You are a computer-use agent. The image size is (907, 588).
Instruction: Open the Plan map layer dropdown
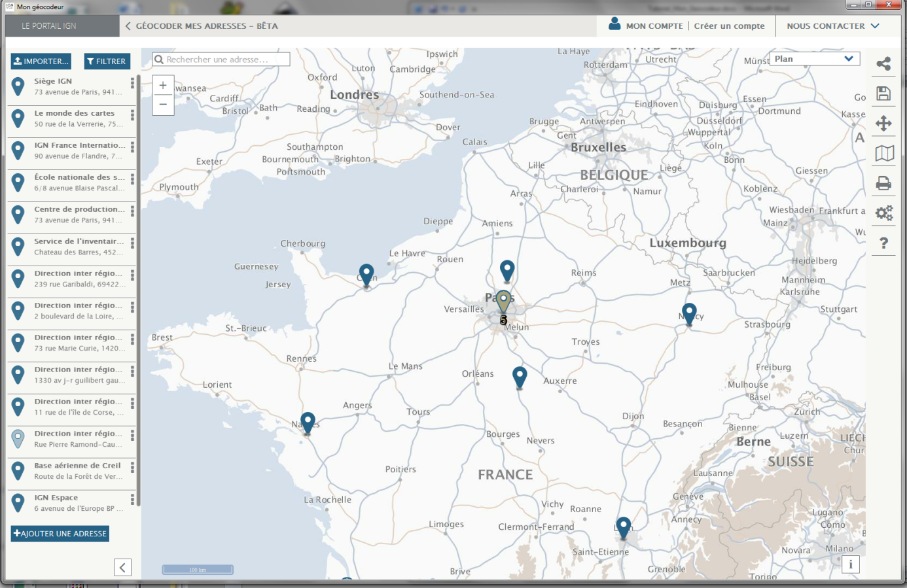[813, 59]
